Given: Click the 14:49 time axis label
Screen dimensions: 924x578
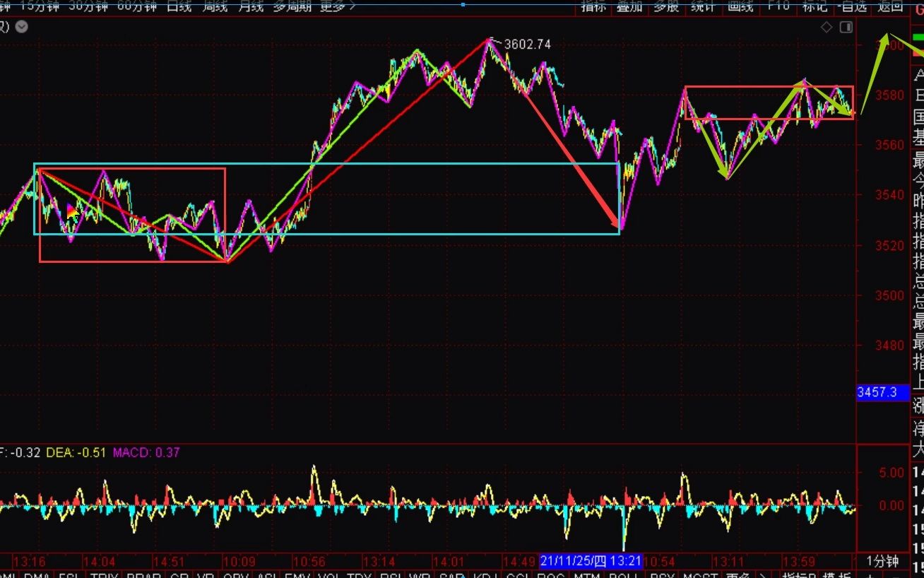Looking at the screenshot, I should (x=518, y=562).
